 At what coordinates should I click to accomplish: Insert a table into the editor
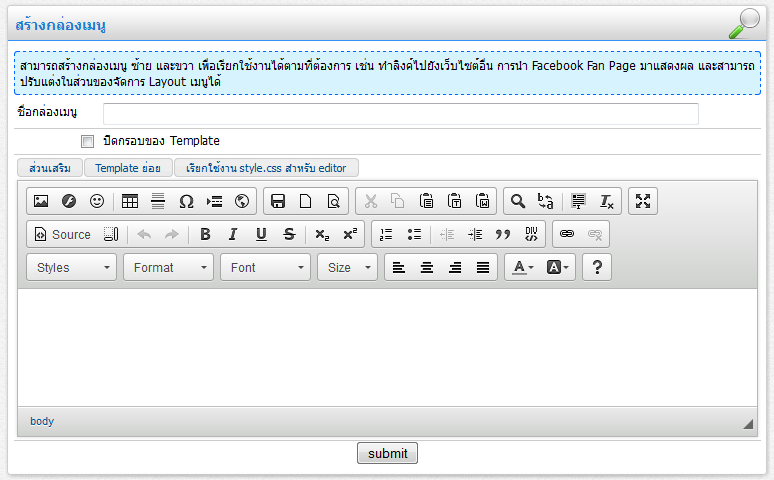(130, 201)
